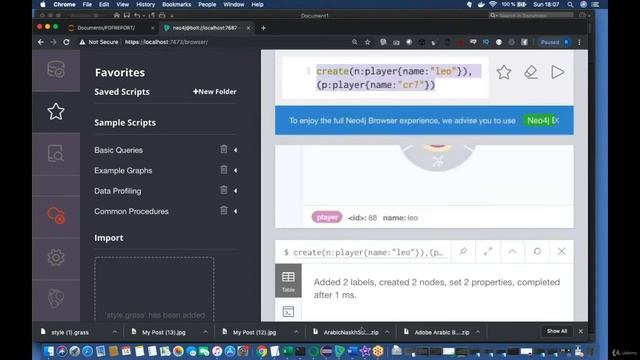Viewport: 640px width, 360px height.
Task: Click Show All downloads
Action: tap(557, 331)
